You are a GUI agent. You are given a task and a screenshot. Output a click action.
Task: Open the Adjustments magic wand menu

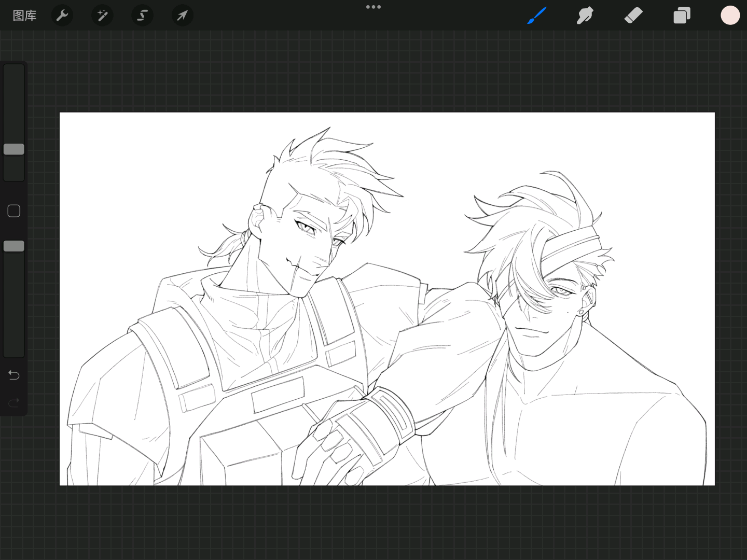point(102,16)
